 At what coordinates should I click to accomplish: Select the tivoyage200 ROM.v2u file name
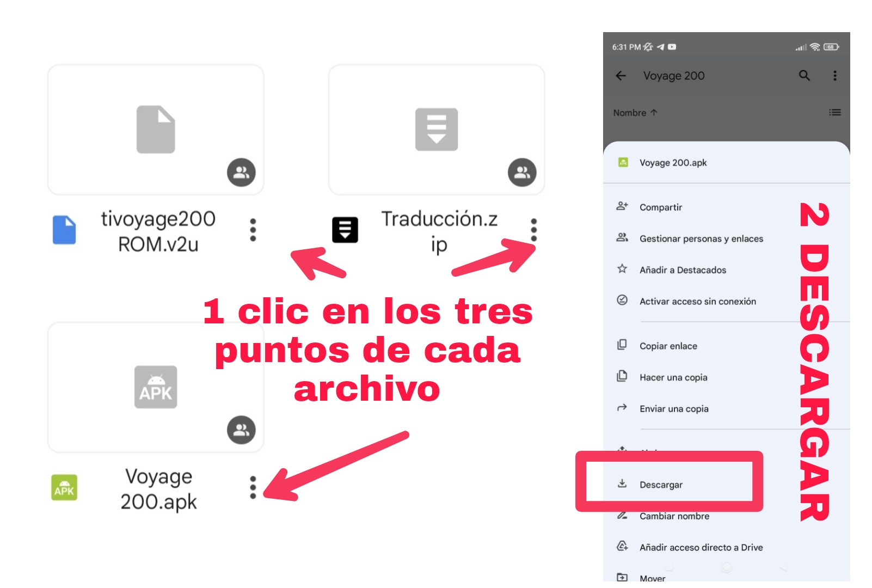tap(158, 231)
